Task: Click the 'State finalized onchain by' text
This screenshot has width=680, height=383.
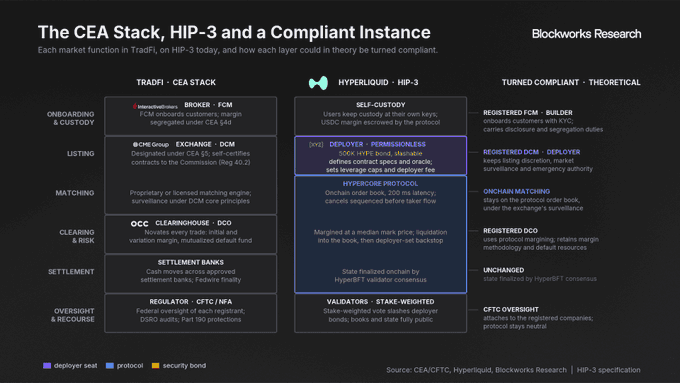Action: click(x=380, y=272)
